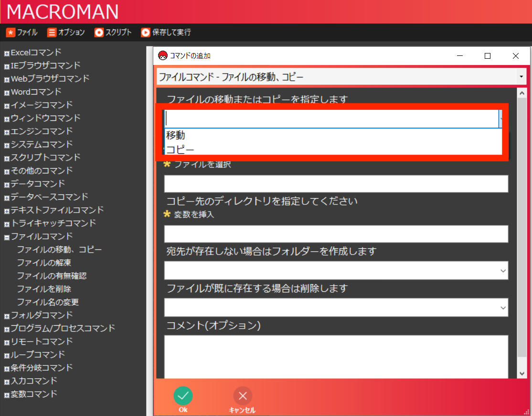Click the orange list オプション icon

pyautogui.click(x=52, y=32)
